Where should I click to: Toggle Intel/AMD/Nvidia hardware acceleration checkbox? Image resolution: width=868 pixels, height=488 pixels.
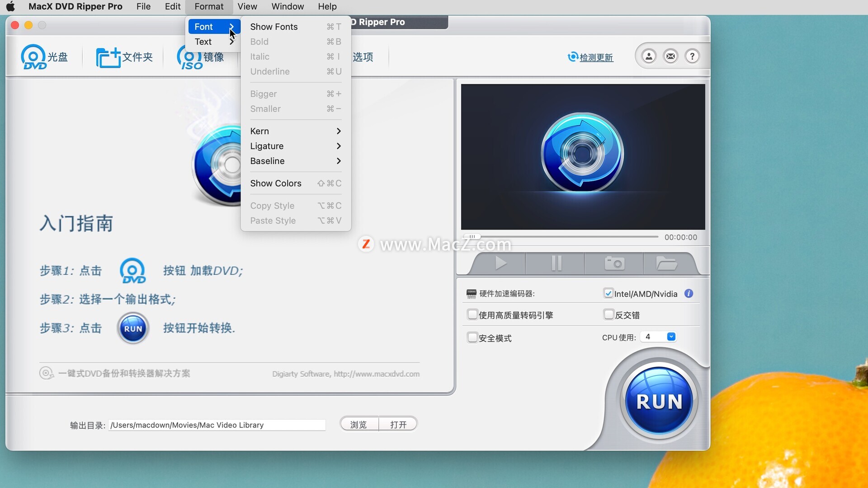point(609,293)
